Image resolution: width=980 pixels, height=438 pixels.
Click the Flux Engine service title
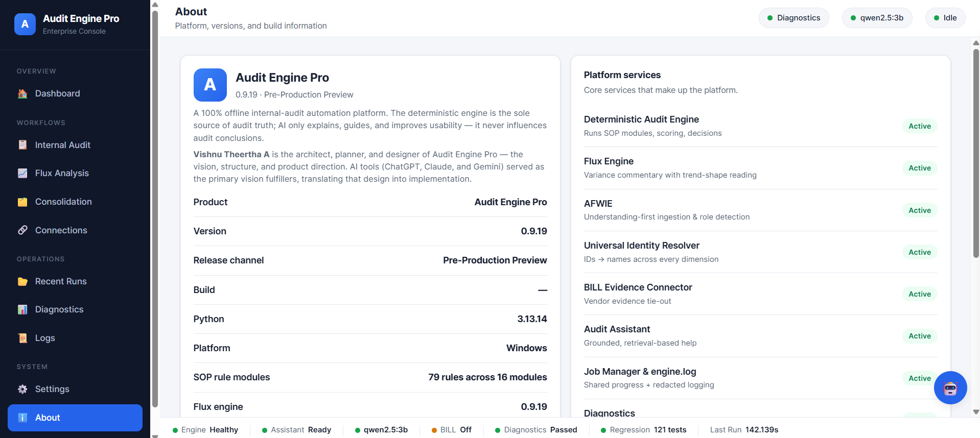click(x=609, y=161)
